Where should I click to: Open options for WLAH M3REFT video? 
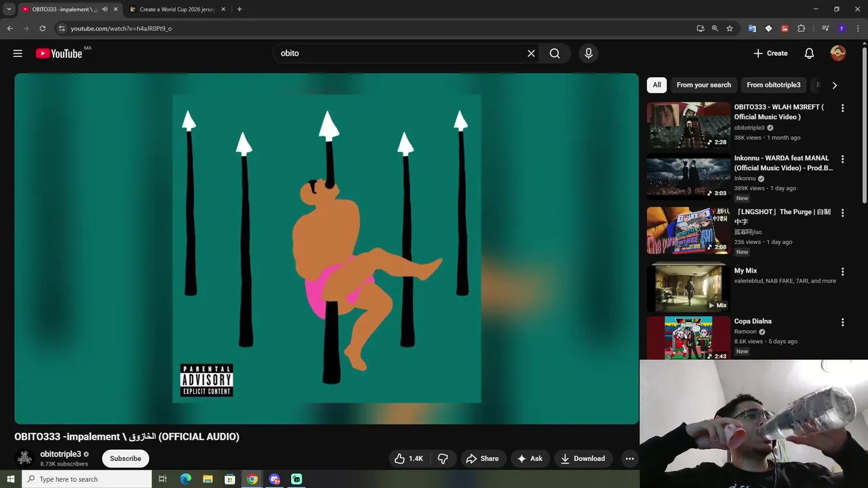click(x=842, y=108)
